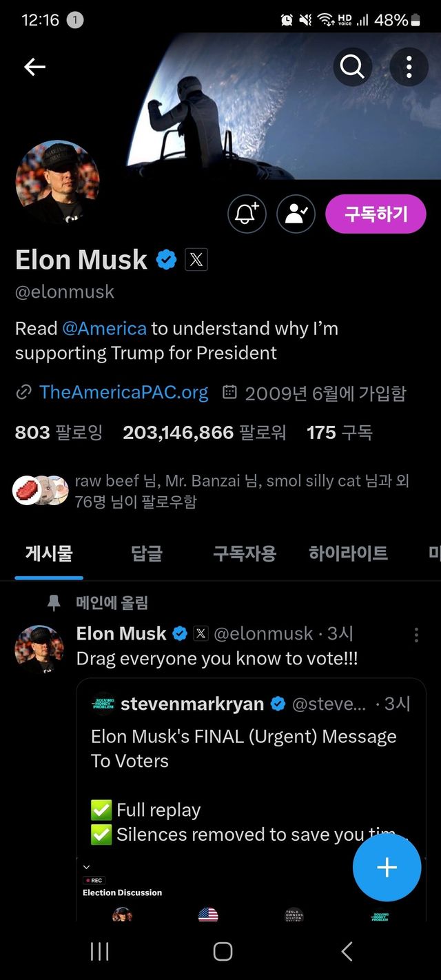This screenshot has height=980, width=441.
Task: Click the X affiliation badge beside the name
Action: tap(196, 260)
